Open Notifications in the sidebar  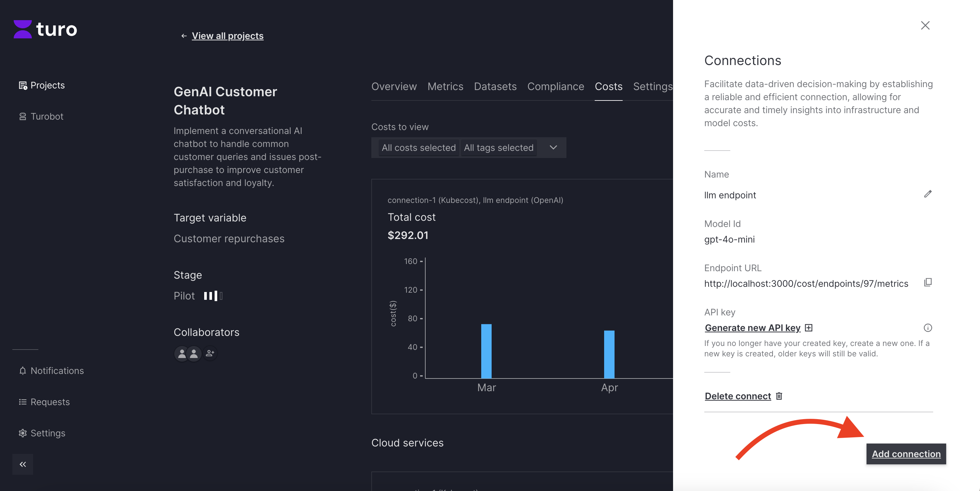coord(57,370)
